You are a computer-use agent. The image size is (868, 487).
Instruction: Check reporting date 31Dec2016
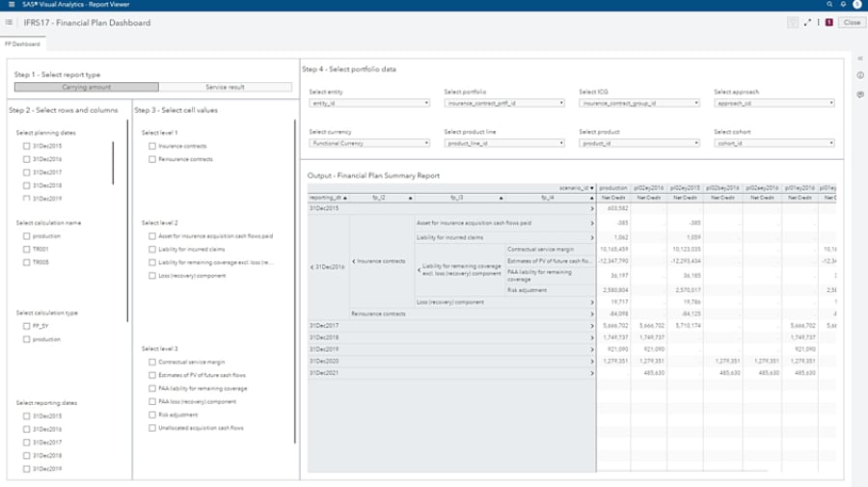click(26, 429)
